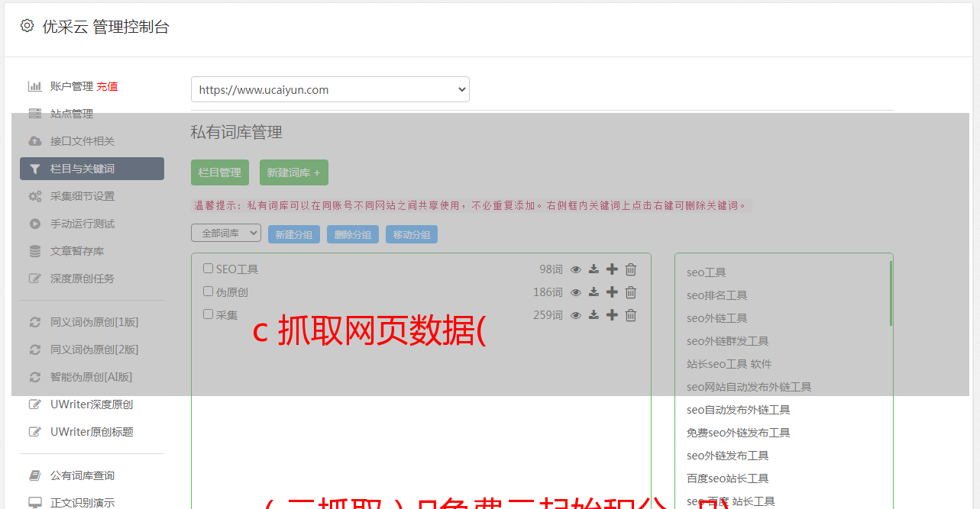Open the site URL dropdown
980x509 pixels.
click(330, 89)
